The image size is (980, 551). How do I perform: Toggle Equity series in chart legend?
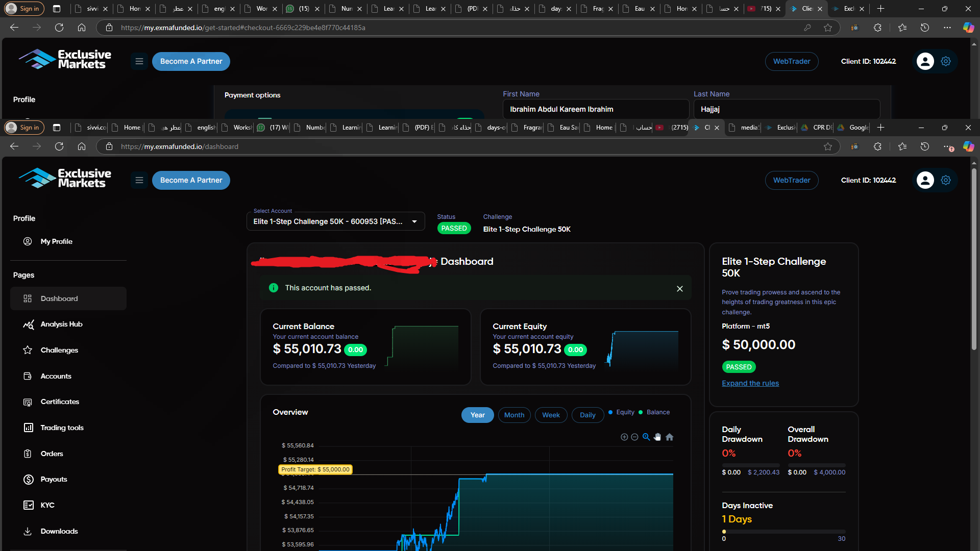pyautogui.click(x=622, y=412)
